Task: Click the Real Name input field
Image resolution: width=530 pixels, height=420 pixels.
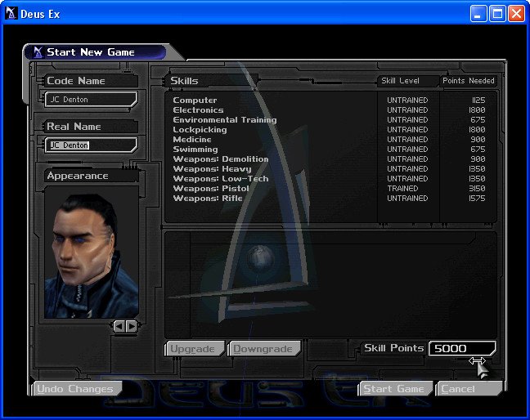Action: 92,145
